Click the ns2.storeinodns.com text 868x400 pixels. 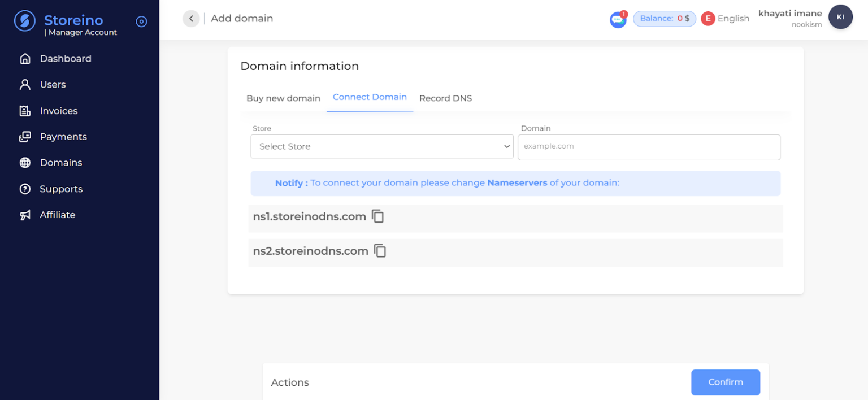pyautogui.click(x=311, y=251)
